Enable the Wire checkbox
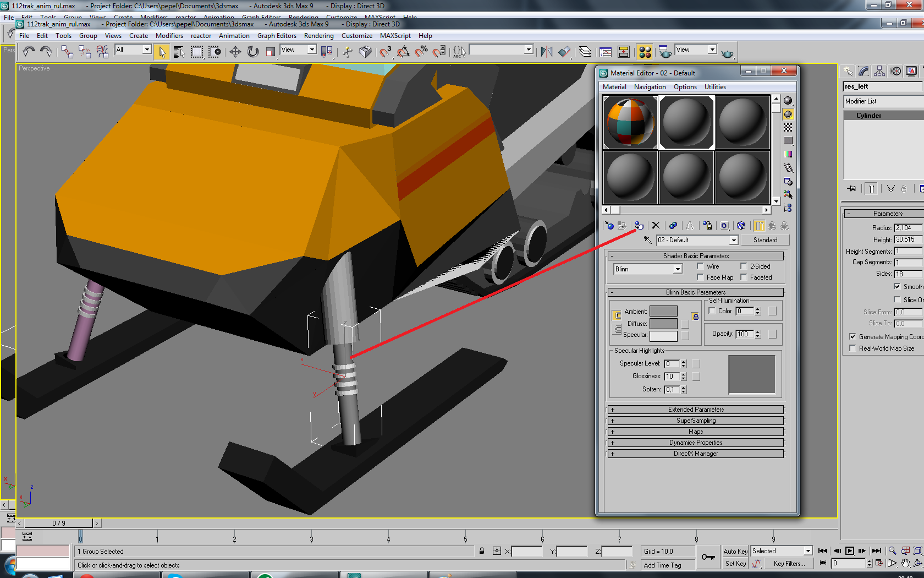This screenshot has height=578, width=924. (x=701, y=266)
